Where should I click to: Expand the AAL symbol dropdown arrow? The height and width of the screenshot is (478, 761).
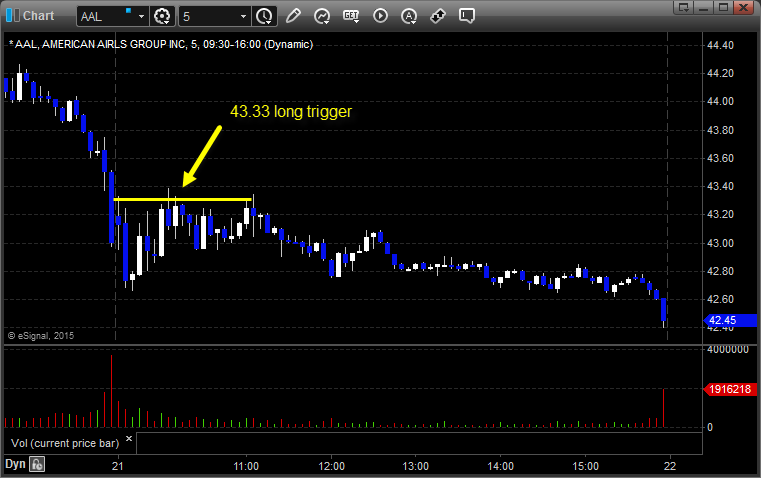click(141, 16)
